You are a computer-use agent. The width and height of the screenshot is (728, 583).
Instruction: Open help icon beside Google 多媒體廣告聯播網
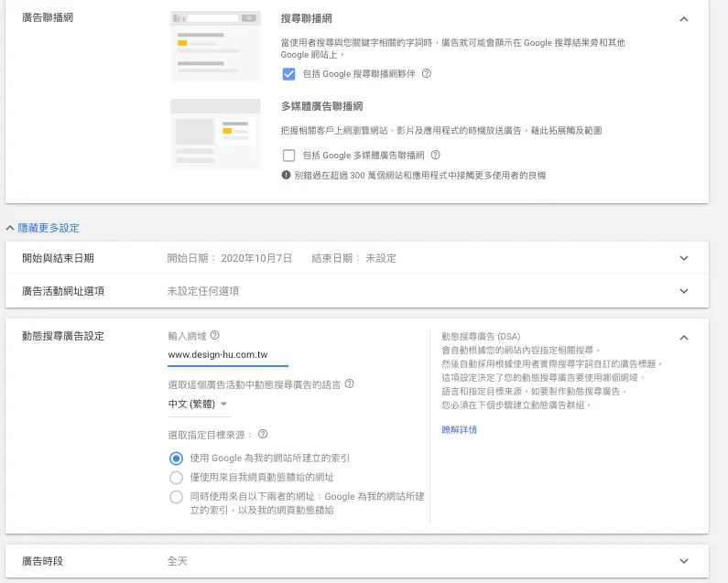(x=435, y=155)
